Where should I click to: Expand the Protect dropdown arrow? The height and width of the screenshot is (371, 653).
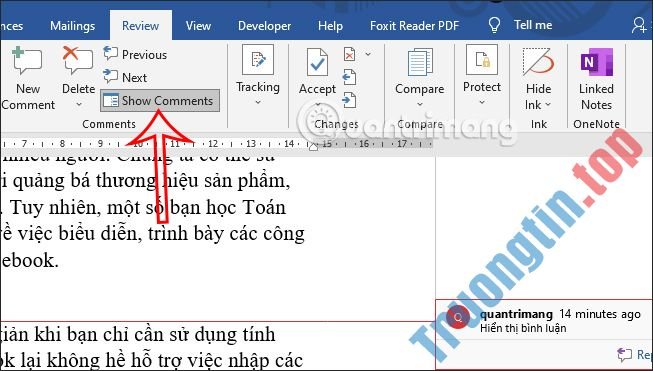click(482, 102)
